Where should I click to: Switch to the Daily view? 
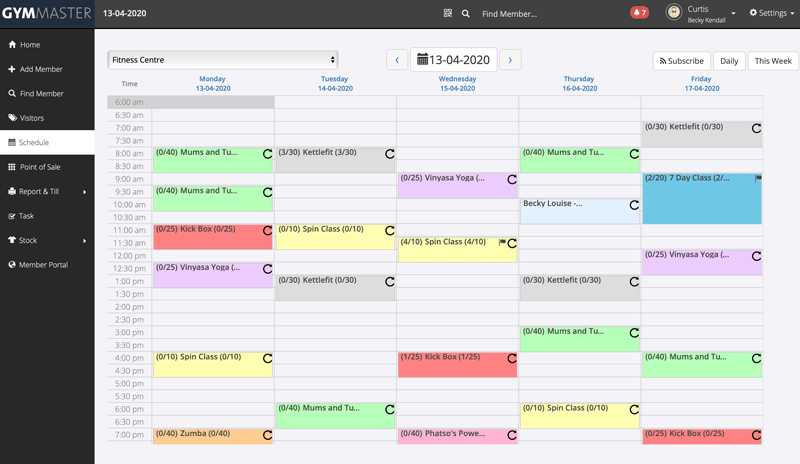coord(729,61)
